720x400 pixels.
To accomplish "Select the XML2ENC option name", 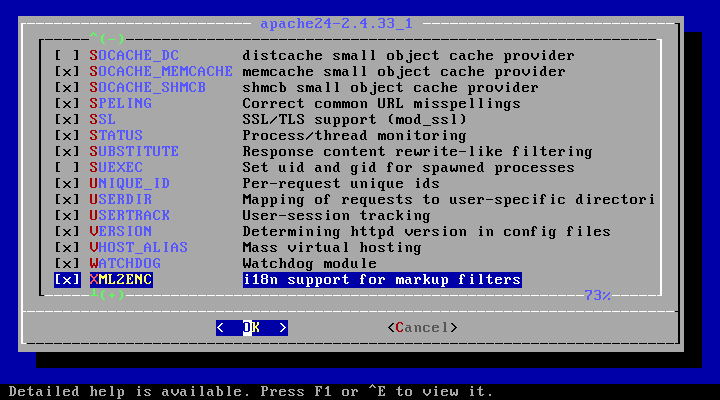I will point(121,280).
